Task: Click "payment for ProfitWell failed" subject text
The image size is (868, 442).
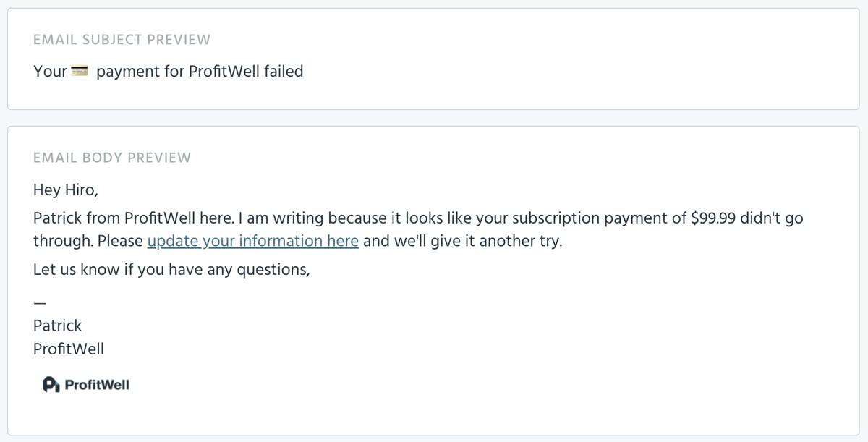Action: 200,72
